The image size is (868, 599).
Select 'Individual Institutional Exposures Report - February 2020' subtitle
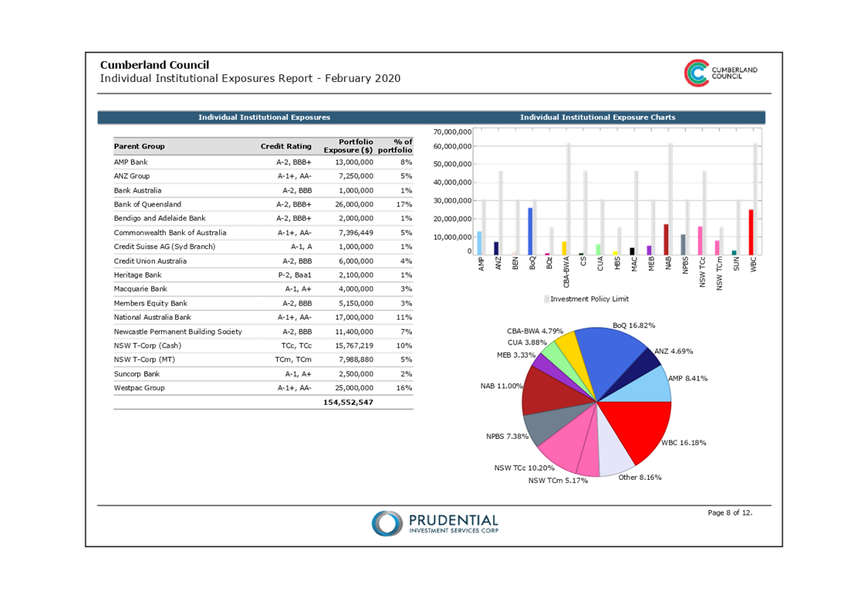[x=249, y=78]
